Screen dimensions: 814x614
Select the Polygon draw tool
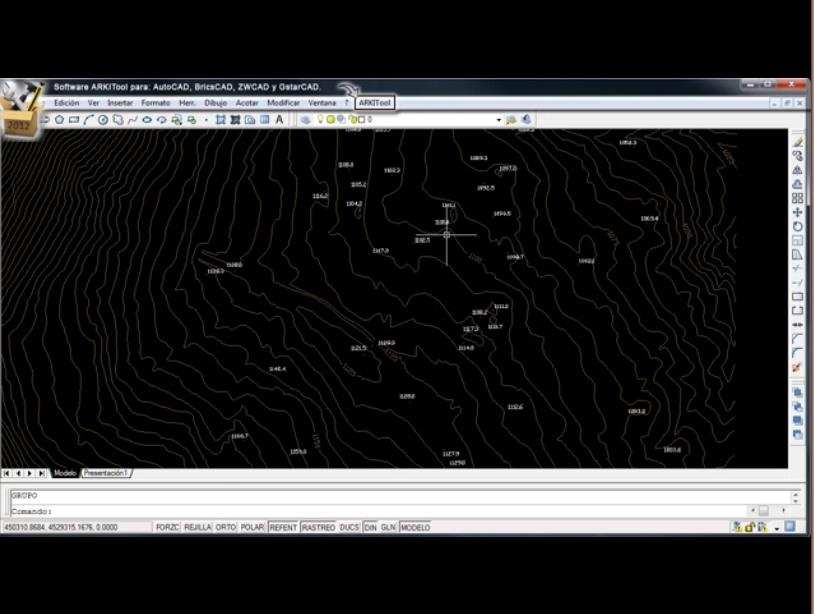pos(60,120)
